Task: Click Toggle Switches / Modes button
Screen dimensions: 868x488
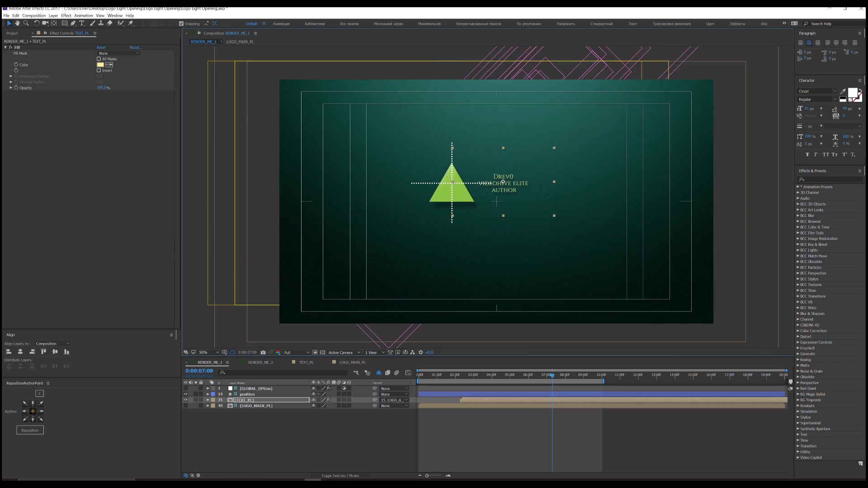Action: click(x=340, y=476)
